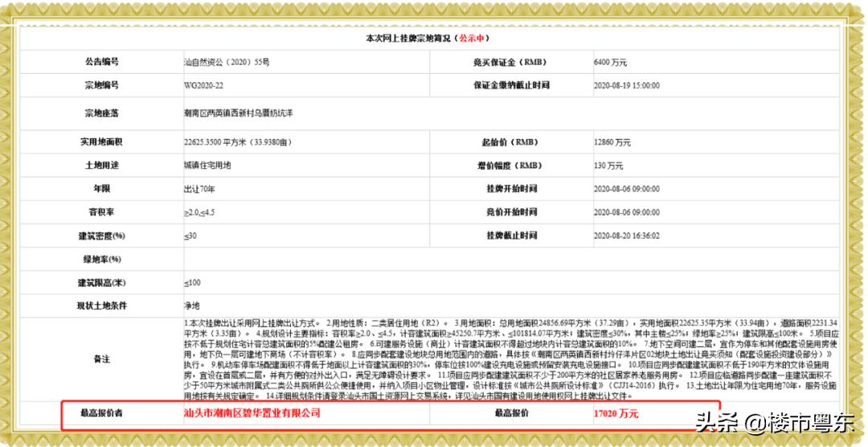Click the 土地用途 value 城镇住宅用地

pos(207,166)
